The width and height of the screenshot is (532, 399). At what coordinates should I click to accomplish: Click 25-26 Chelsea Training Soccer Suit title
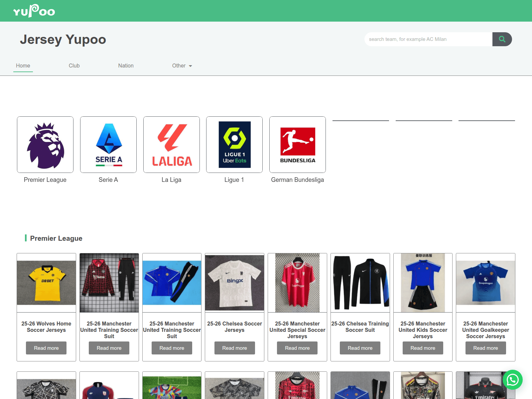coord(360,327)
